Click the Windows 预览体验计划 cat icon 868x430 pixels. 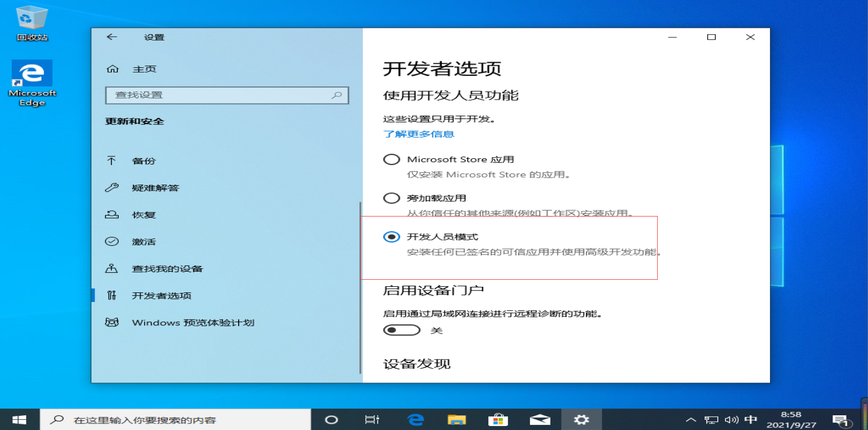[x=112, y=322]
